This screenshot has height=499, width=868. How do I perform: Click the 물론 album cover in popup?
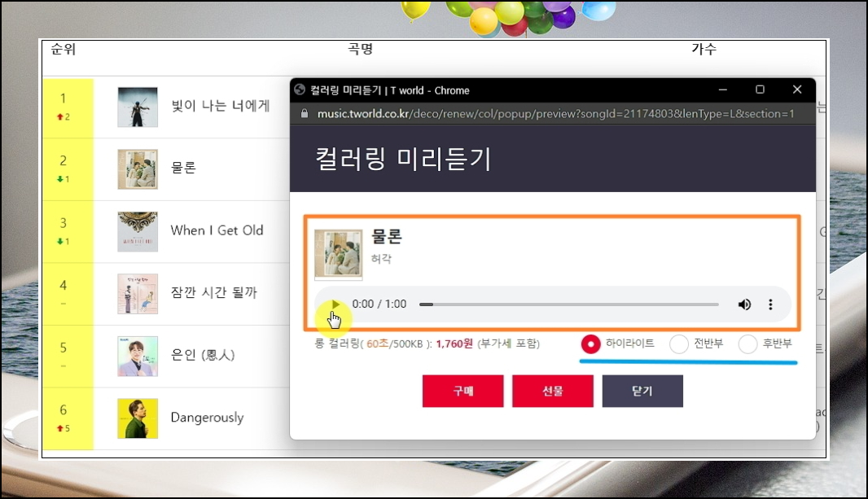click(x=338, y=254)
